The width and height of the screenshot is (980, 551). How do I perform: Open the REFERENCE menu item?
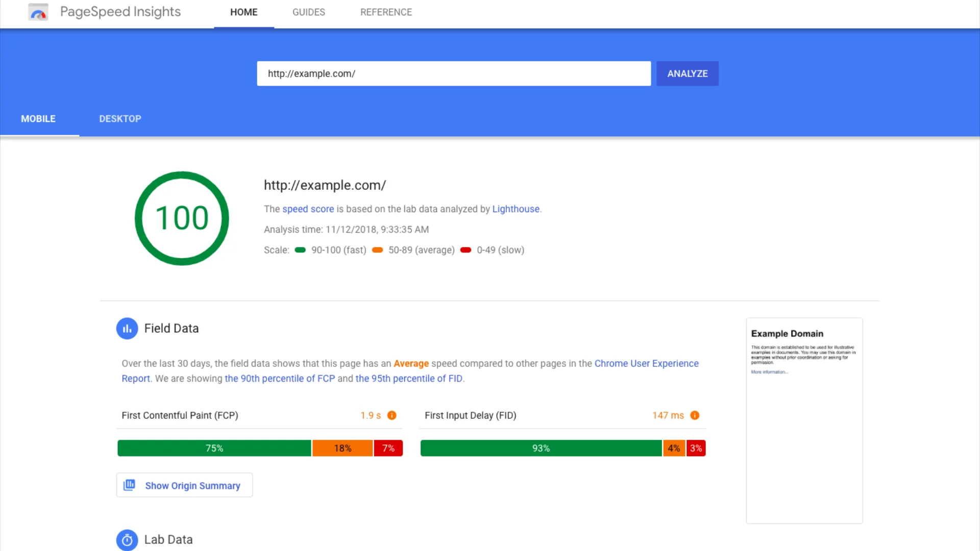tap(386, 12)
